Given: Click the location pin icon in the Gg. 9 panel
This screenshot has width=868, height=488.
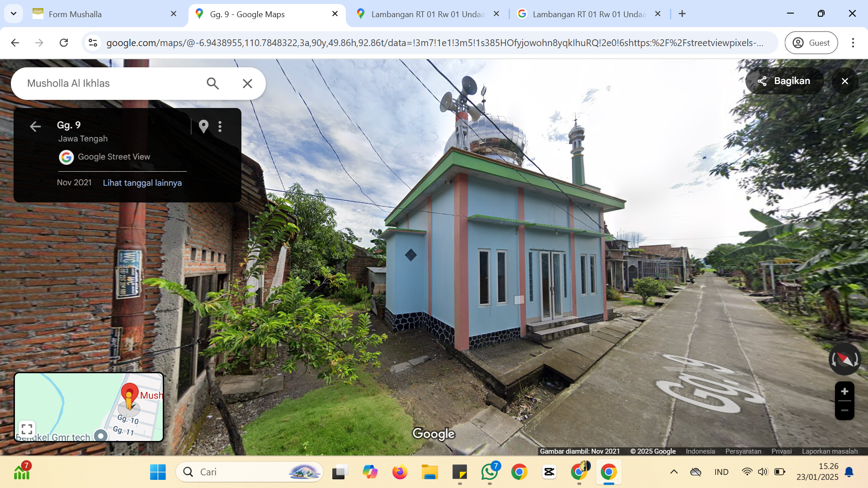Looking at the screenshot, I should 203,127.
